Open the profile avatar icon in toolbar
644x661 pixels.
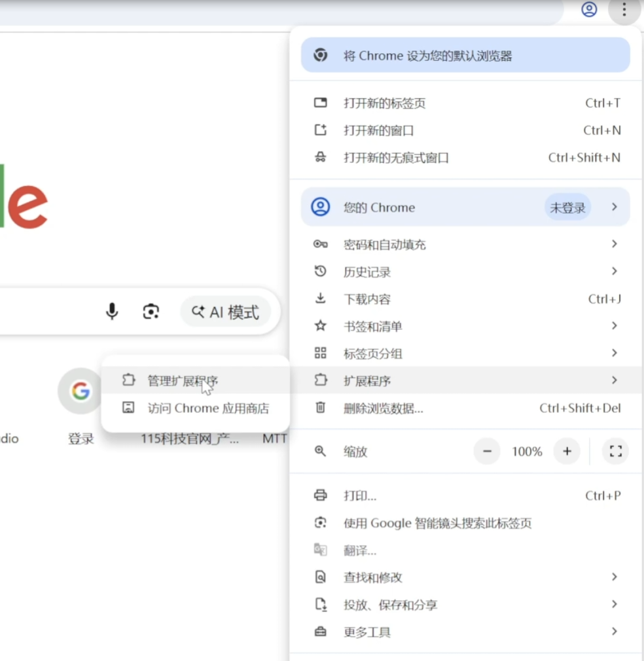pyautogui.click(x=589, y=9)
